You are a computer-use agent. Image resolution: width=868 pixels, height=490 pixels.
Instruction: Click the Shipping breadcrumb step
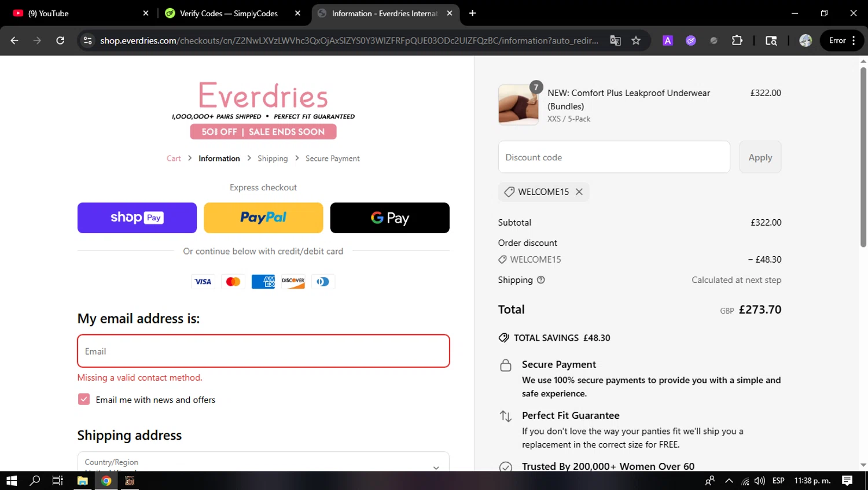point(273,159)
